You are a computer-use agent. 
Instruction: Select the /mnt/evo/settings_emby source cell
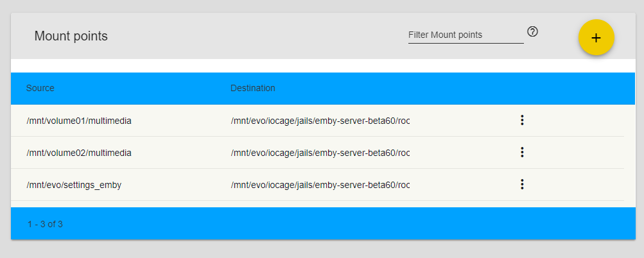click(x=74, y=185)
